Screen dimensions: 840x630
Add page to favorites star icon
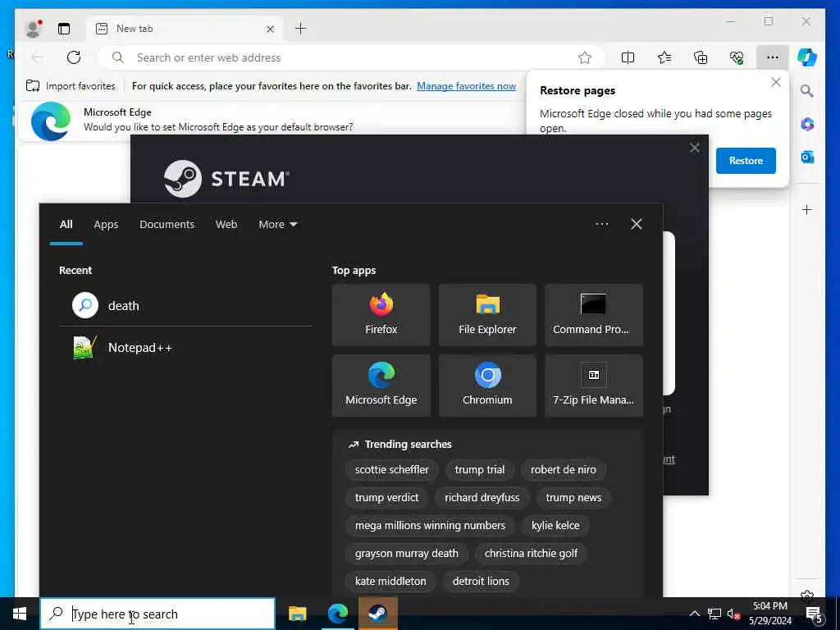584,57
